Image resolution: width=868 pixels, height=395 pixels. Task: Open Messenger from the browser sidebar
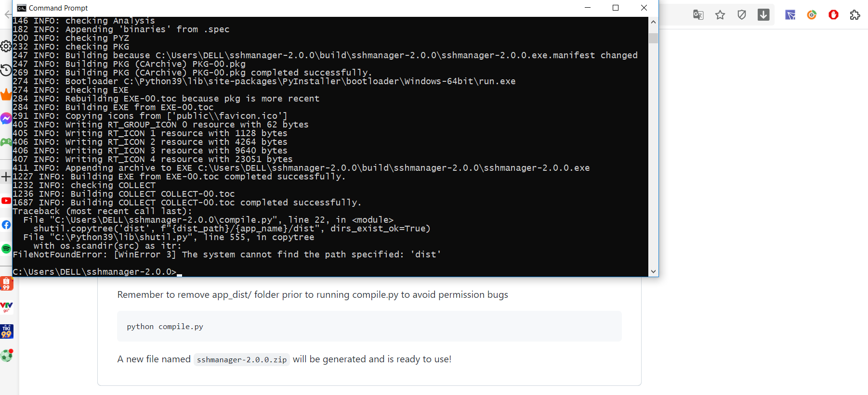coord(6,118)
